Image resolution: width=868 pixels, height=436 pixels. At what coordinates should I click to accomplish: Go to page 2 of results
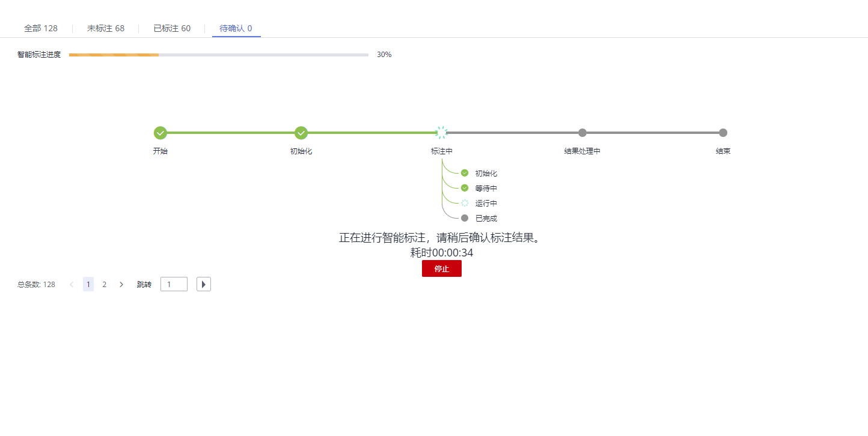click(105, 285)
